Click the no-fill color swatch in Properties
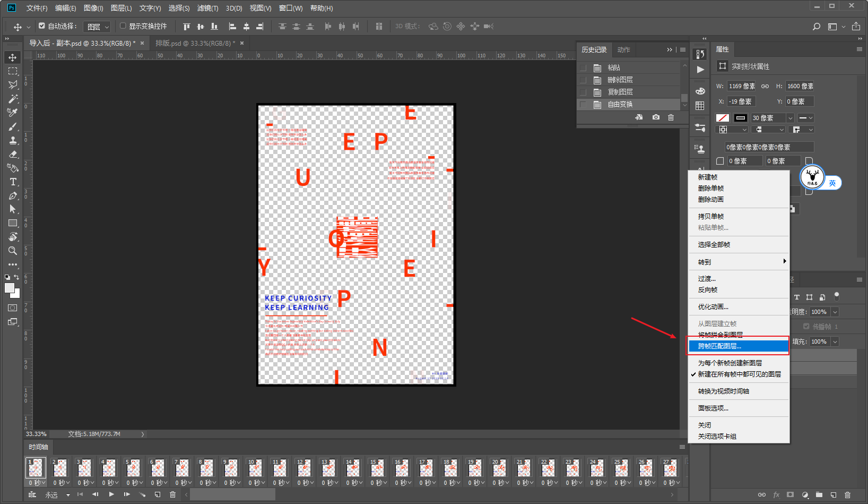Screen dimensions: 868x504 (x=723, y=118)
